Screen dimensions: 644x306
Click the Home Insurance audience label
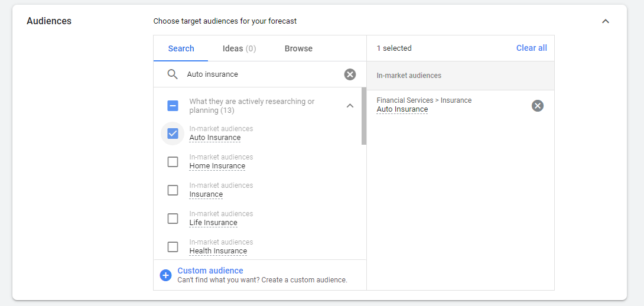(x=217, y=166)
